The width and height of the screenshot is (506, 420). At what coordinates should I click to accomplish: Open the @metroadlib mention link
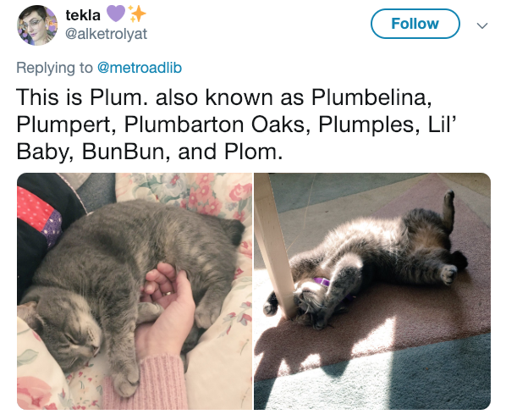(139, 68)
